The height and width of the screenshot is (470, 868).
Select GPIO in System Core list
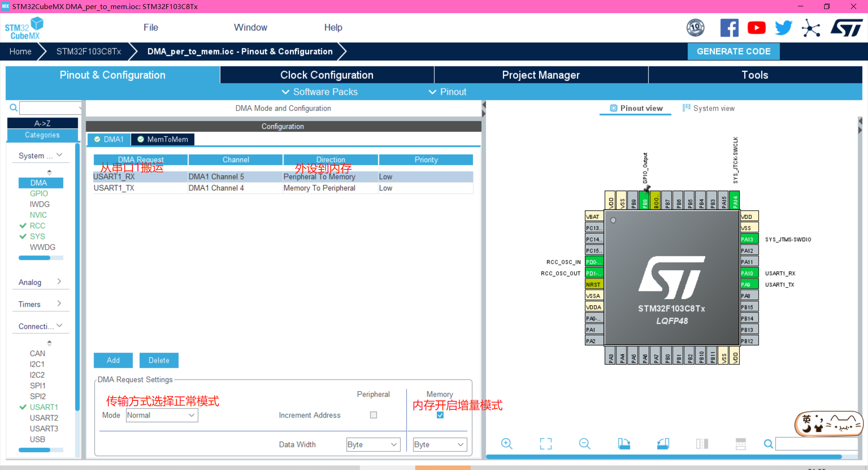click(39, 193)
